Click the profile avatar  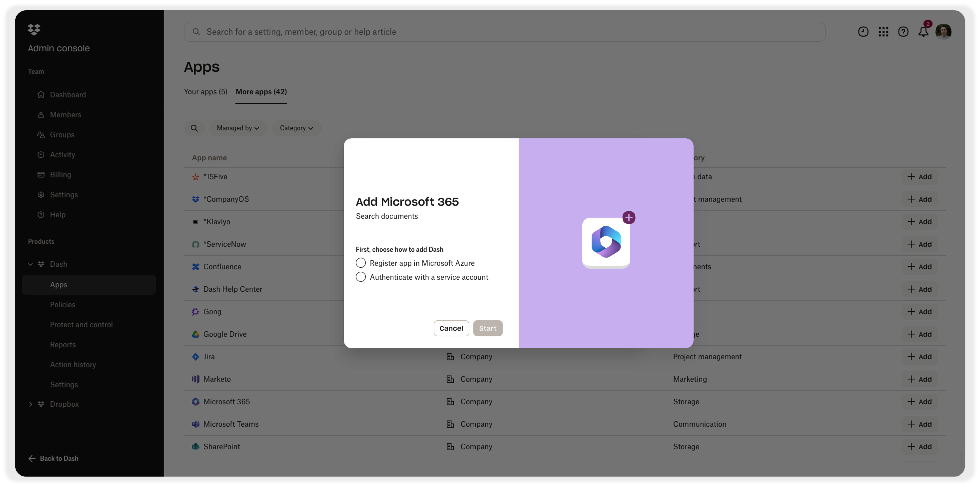coord(944,31)
